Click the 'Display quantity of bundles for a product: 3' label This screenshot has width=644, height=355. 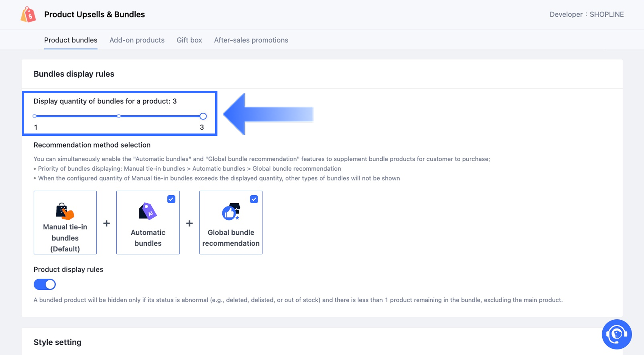click(x=105, y=101)
